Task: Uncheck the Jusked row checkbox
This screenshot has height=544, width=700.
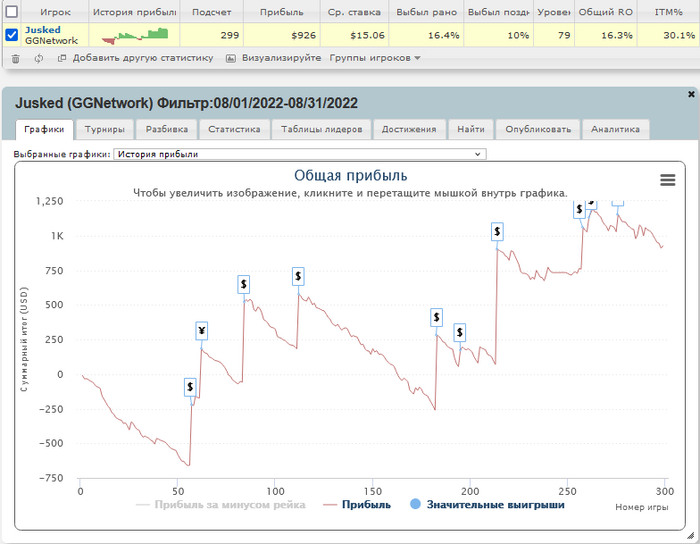Action: pos(11,35)
